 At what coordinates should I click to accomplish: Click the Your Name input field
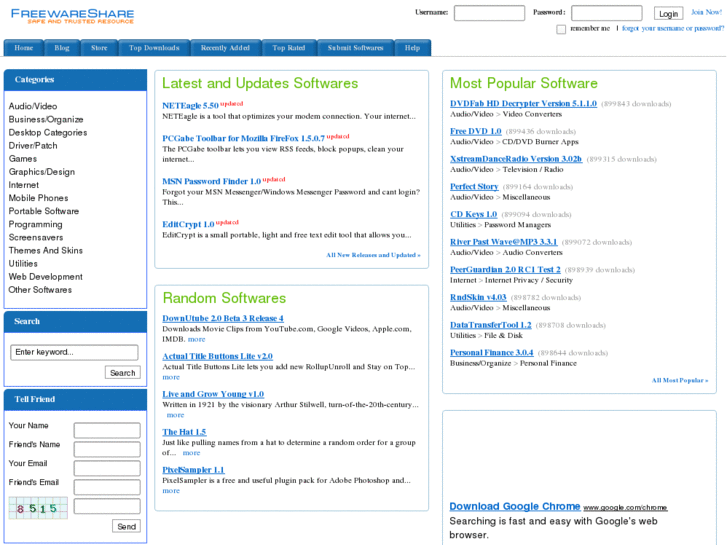pos(107,430)
